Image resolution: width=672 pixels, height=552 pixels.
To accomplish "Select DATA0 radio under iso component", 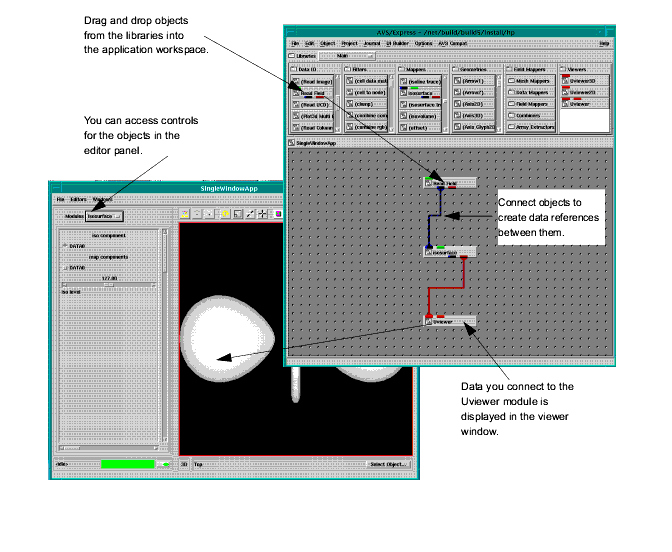I will 66,245.
